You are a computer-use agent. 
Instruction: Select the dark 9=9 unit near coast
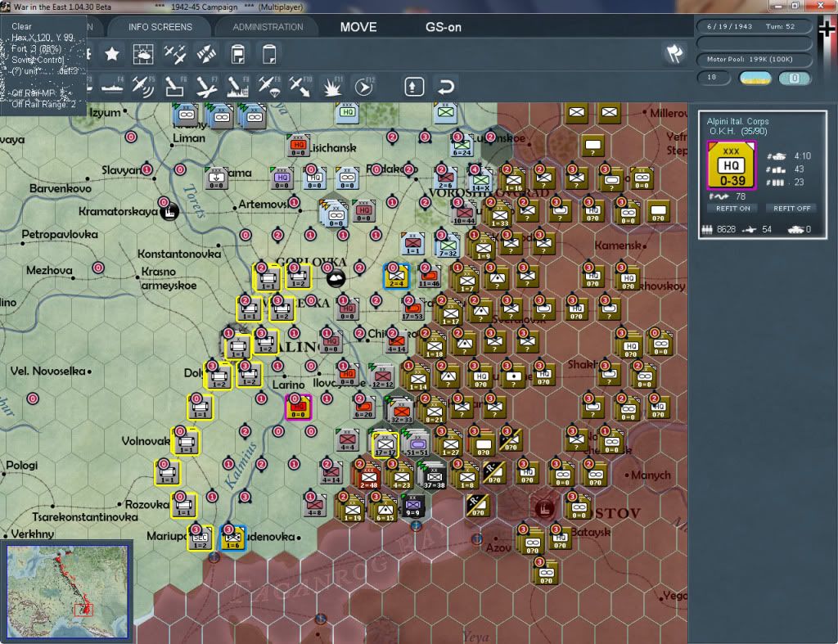click(412, 506)
